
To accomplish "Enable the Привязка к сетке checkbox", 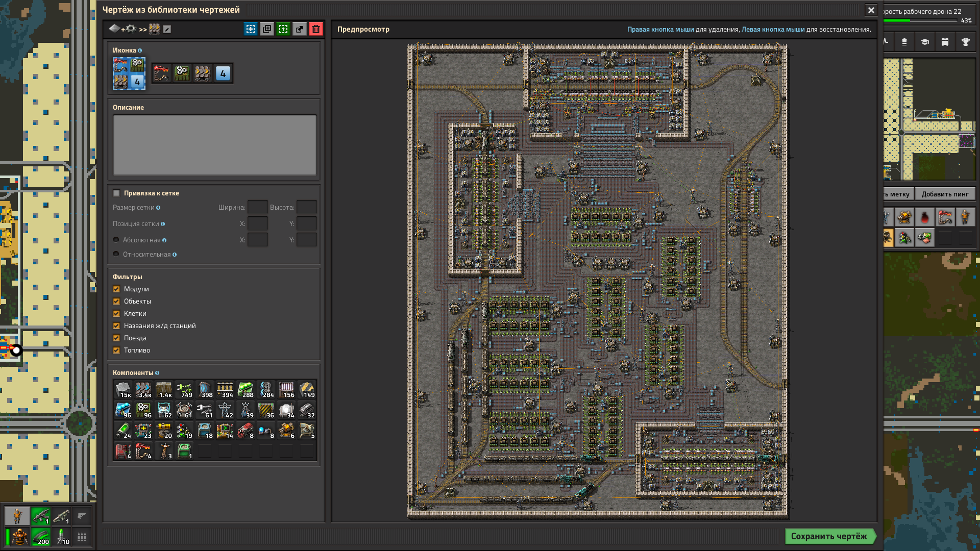I will [x=116, y=193].
